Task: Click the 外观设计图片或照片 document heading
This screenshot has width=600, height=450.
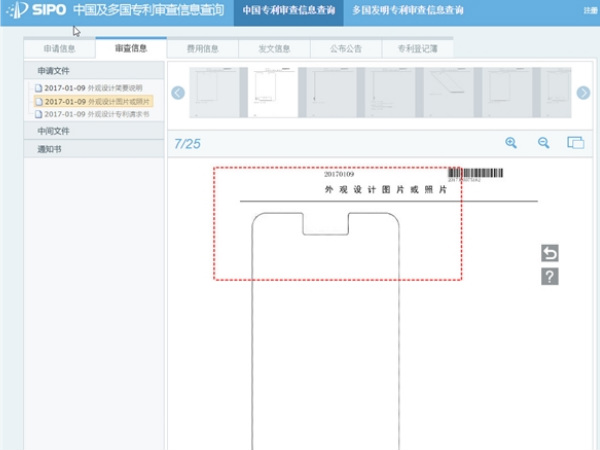Action: [x=386, y=189]
